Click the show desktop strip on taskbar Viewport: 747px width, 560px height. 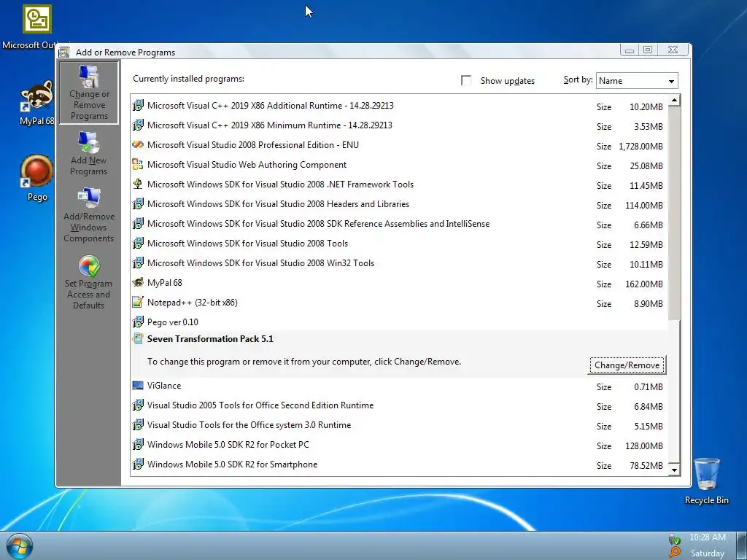[x=741, y=546]
